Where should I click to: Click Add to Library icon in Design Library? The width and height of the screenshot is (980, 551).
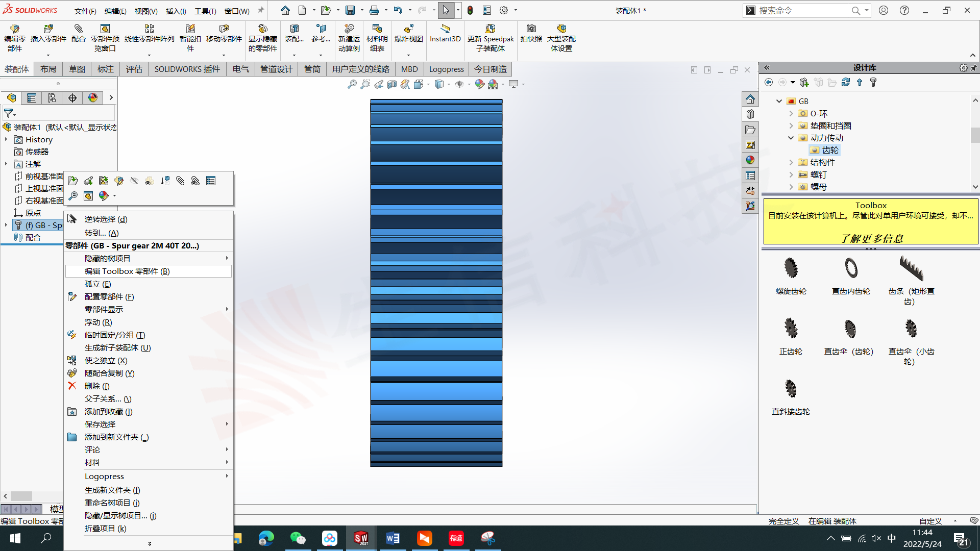click(x=804, y=82)
